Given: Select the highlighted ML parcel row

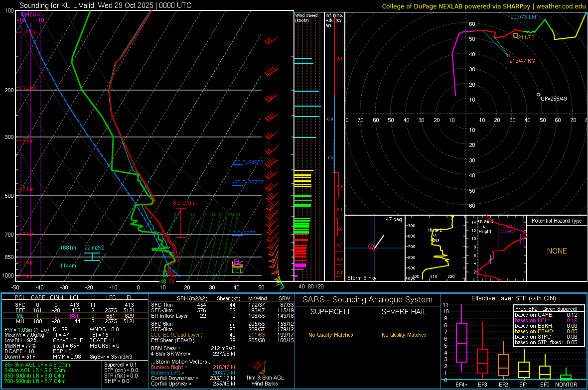Looking at the screenshot, I should coord(75,316).
